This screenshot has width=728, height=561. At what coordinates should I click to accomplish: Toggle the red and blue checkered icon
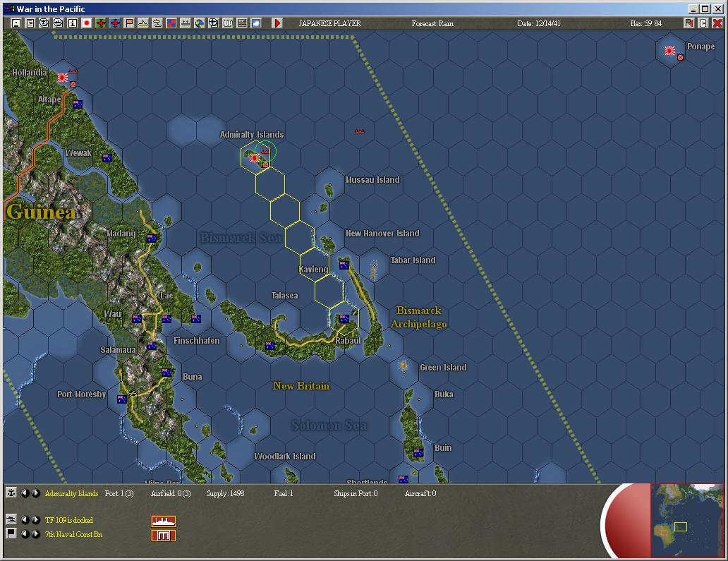(171, 23)
